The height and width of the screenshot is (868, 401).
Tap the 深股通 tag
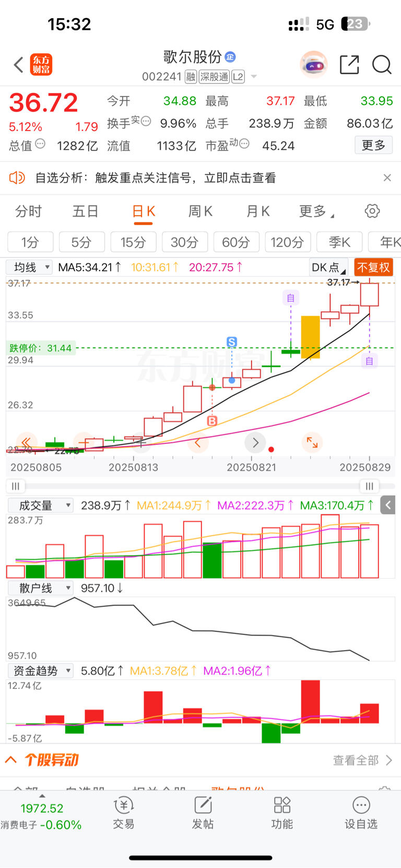214,77
